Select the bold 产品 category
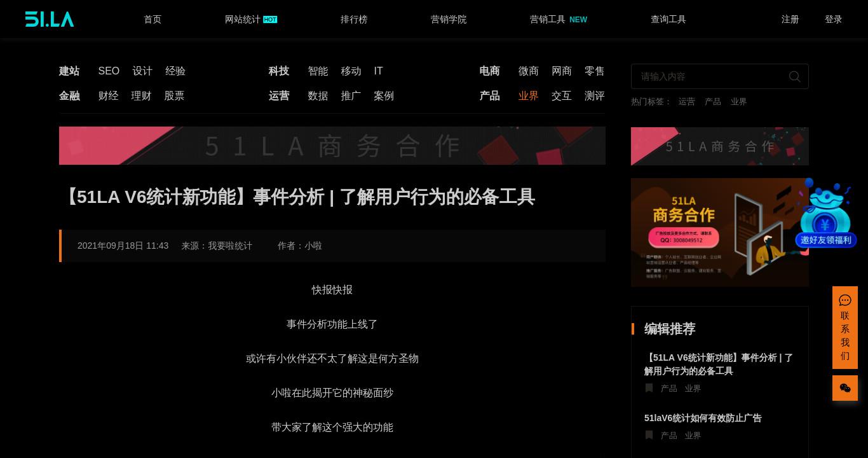The width and height of the screenshot is (868, 458). [x=489, y=96]
